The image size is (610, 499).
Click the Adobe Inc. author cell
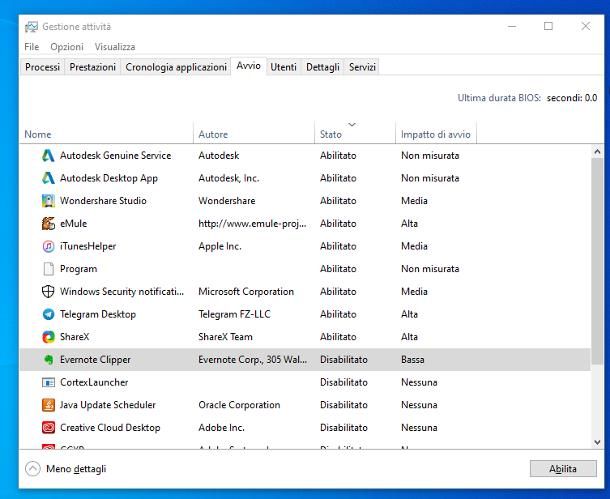pyautogui.click(x=221, y=427)
